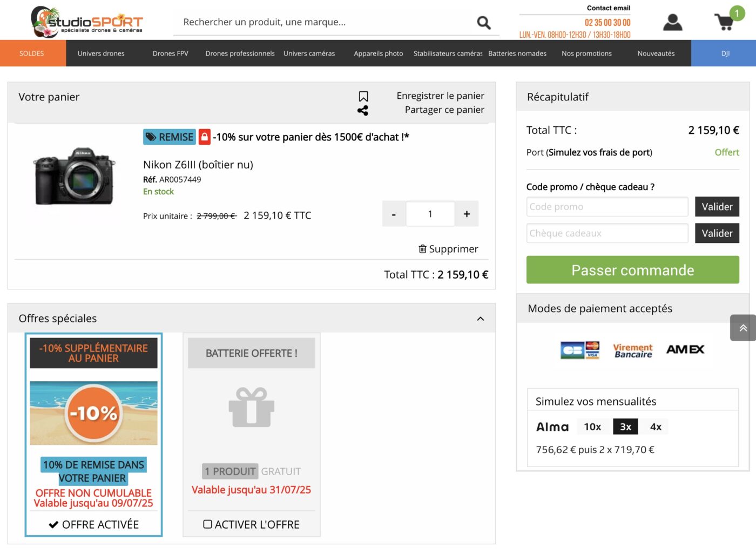This screenshot has width=756, height=554.
Task: Increase quantity with plus button
Action: pos(467,214)
